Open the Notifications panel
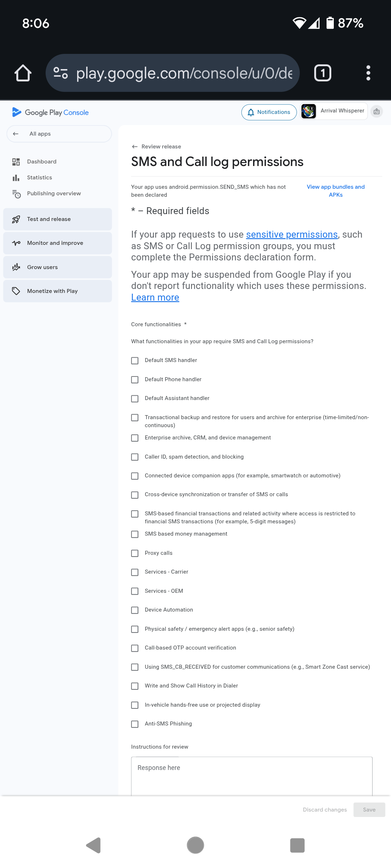This screenshot has height=868, width=391. pyautogui.click(x=269, y=112)
